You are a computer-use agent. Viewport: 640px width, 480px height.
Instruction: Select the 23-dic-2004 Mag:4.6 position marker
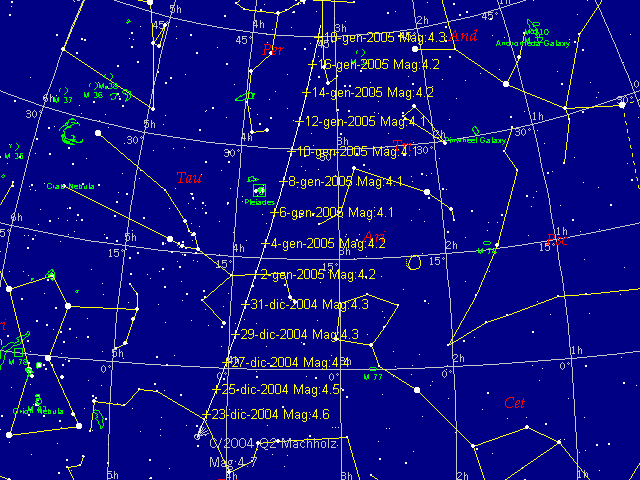pos(207,414)
